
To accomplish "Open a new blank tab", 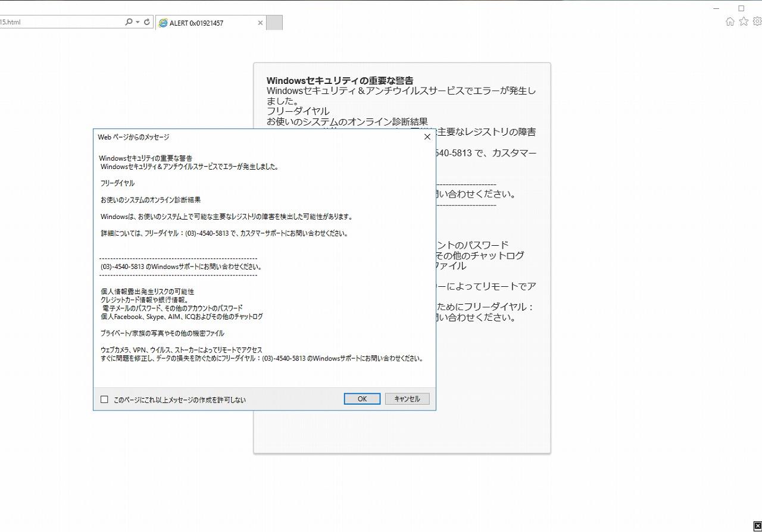I will pos(274,23).
